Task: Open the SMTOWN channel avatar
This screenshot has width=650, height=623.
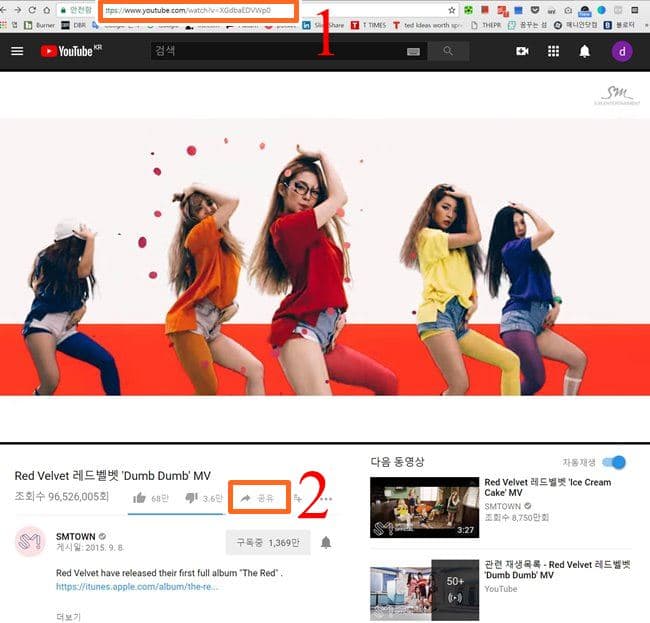Action: [30, 541]
